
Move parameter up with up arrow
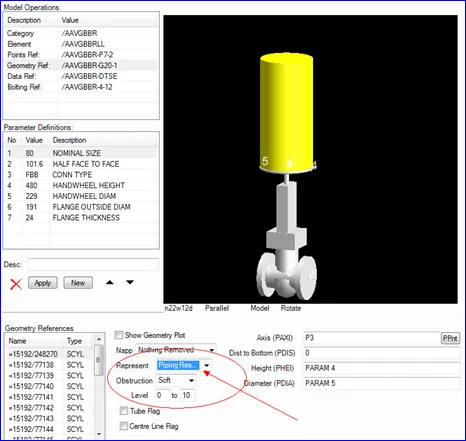click(x=110, y=283)
